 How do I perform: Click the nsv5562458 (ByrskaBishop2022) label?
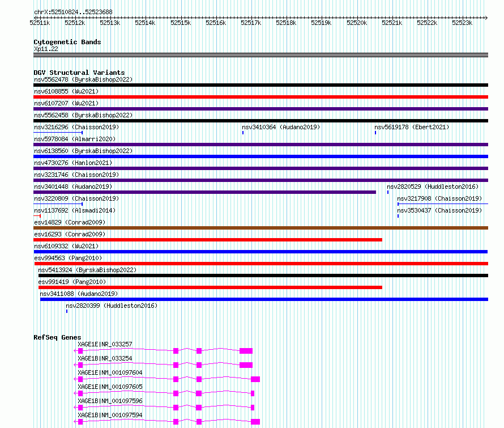point(83,115)
